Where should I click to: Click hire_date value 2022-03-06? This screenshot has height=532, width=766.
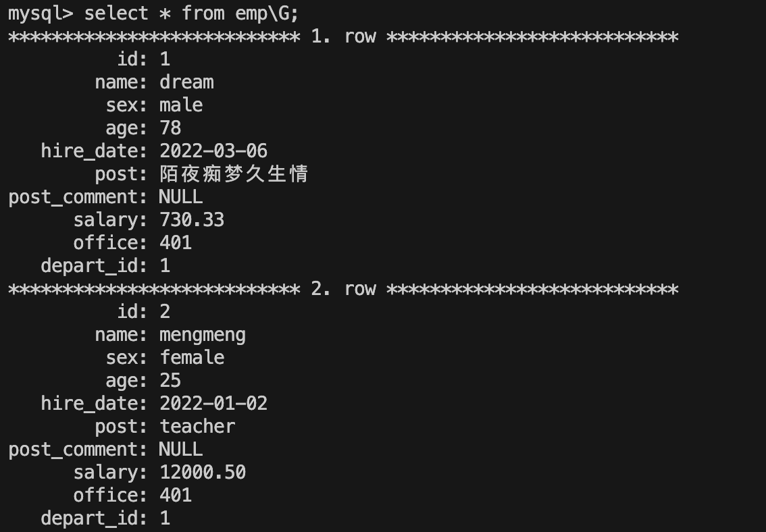[213, 151]
